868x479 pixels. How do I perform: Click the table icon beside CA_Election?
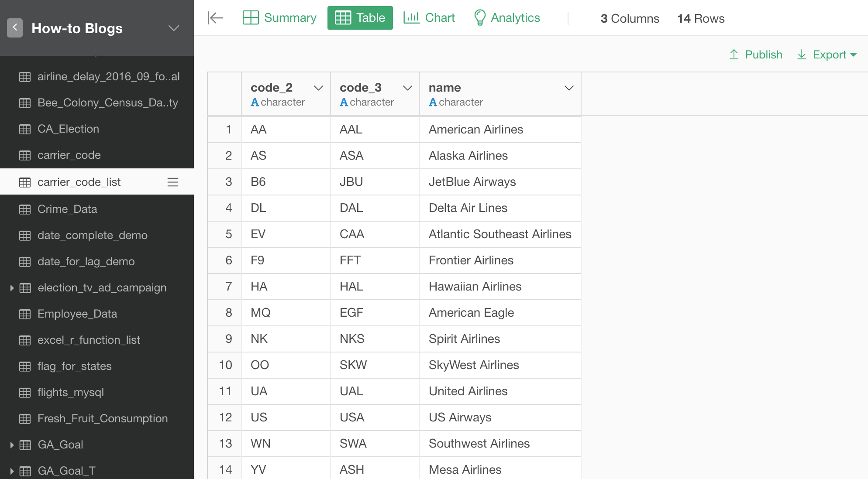coord(25,129)
